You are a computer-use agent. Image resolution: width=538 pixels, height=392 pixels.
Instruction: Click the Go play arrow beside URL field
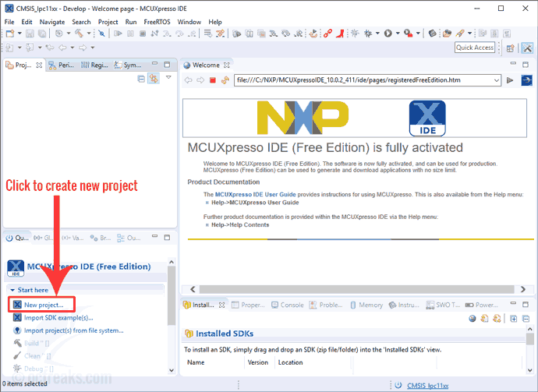pos(510,80)
